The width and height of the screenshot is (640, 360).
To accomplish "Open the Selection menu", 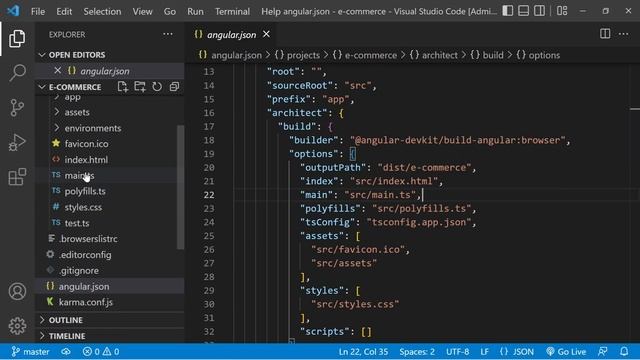I will pos(102,11).
